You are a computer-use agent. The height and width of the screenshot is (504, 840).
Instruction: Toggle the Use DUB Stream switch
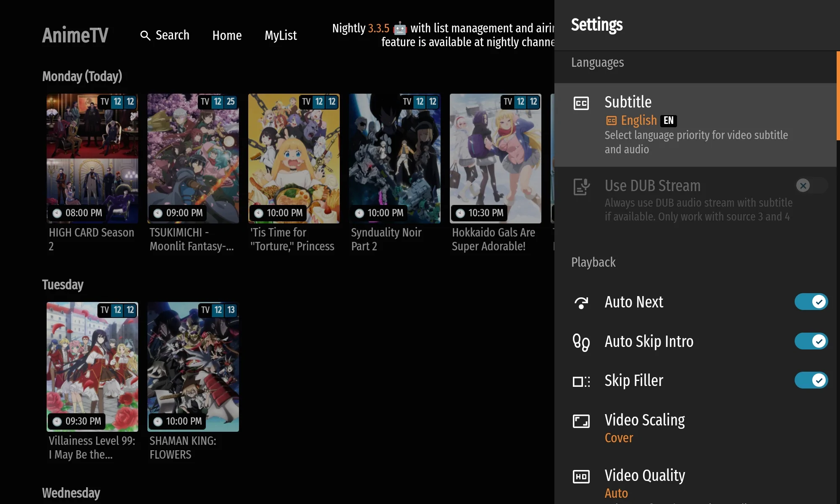[x=811, y=186]
